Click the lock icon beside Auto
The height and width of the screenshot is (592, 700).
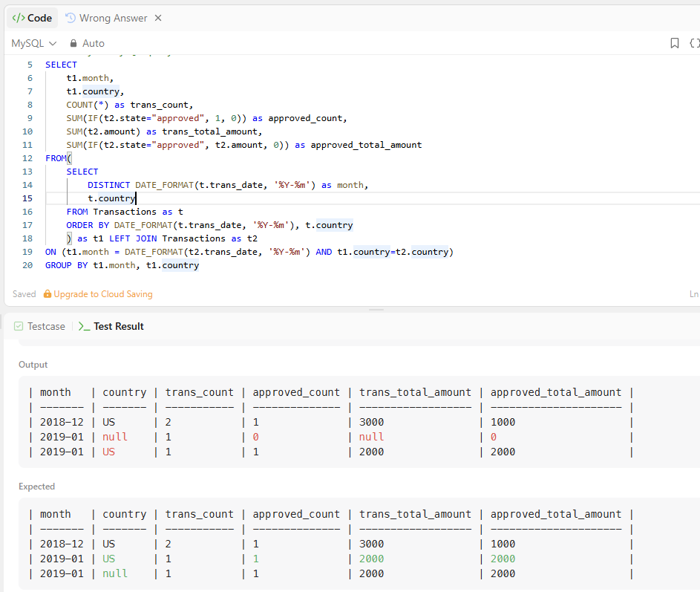coord(73,43)
